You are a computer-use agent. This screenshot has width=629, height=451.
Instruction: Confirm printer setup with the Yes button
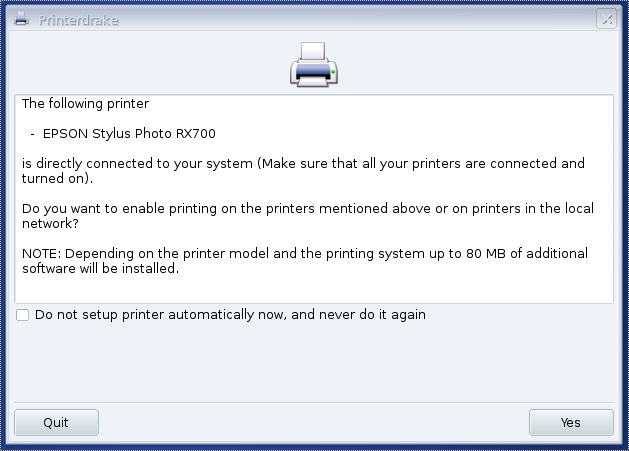tap(571, 423)
